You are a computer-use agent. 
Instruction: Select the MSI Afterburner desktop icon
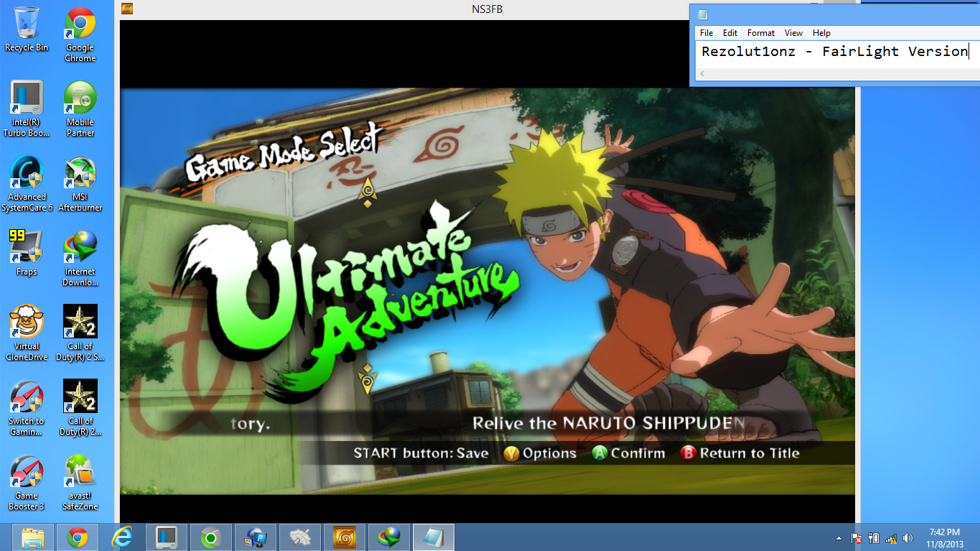pos(80,183)
